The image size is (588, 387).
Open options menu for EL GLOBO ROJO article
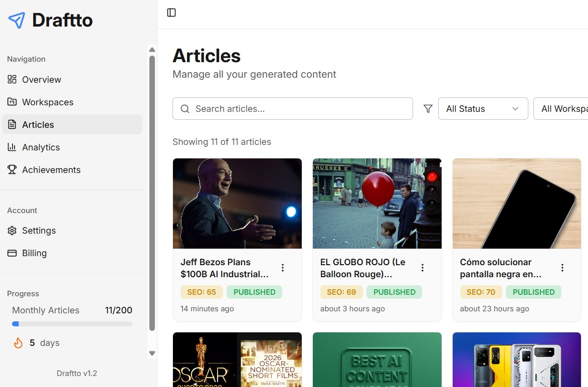pyautogui.click(x=423, y=268)
